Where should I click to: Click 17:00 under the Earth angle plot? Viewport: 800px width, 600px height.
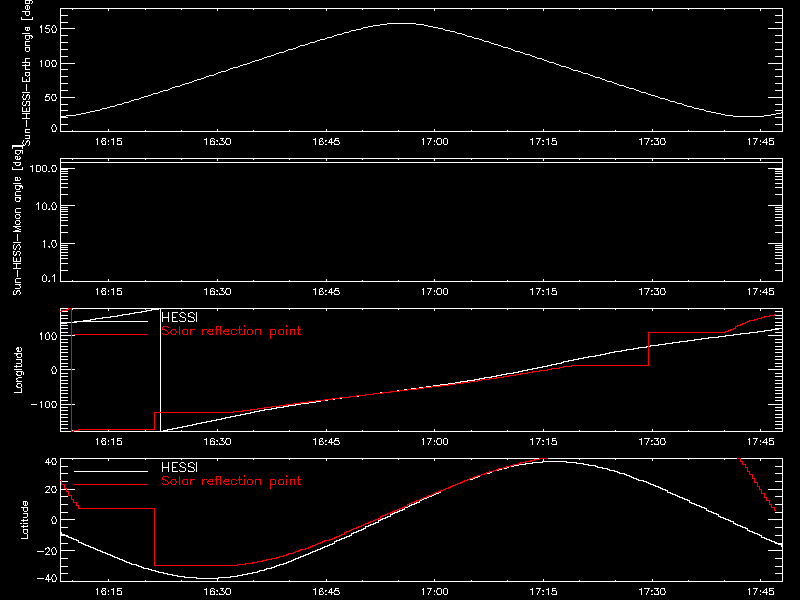pos(435,141)
